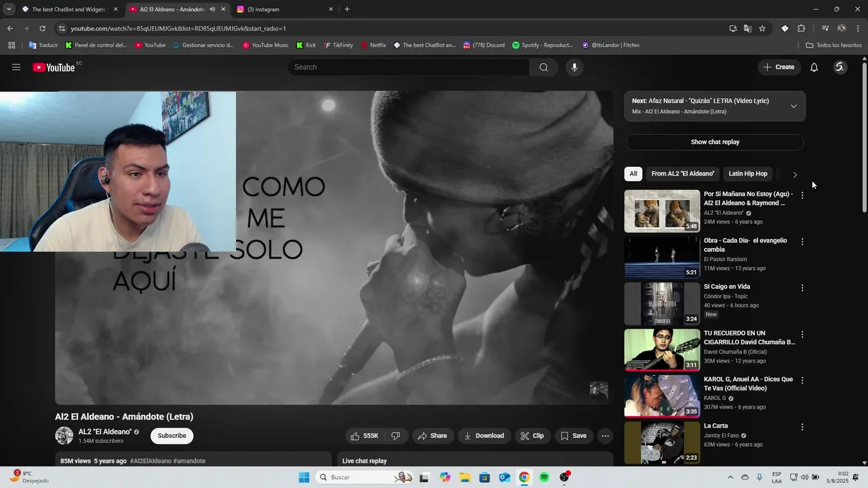This screenshot has height=488, width=868.
Task: Like the video with thumbs up
Action: 364,436
